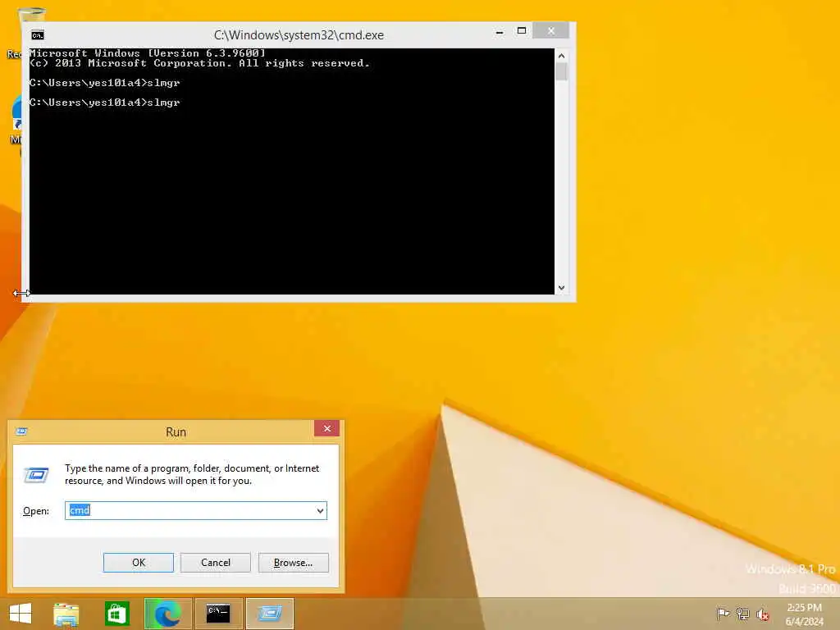
Task: Click the Microsoft Windows version line
Action: [x=148, y=53]
